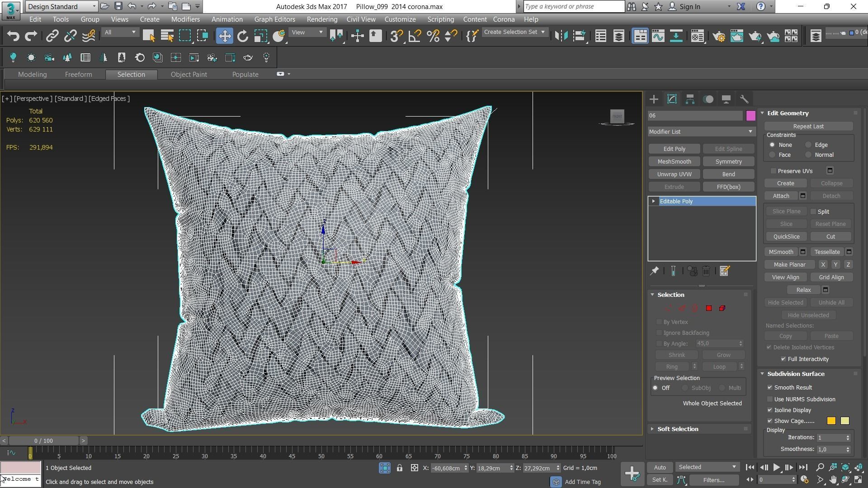
Task: Open the Curve Editor icon
Action: (x=658, y=36)
